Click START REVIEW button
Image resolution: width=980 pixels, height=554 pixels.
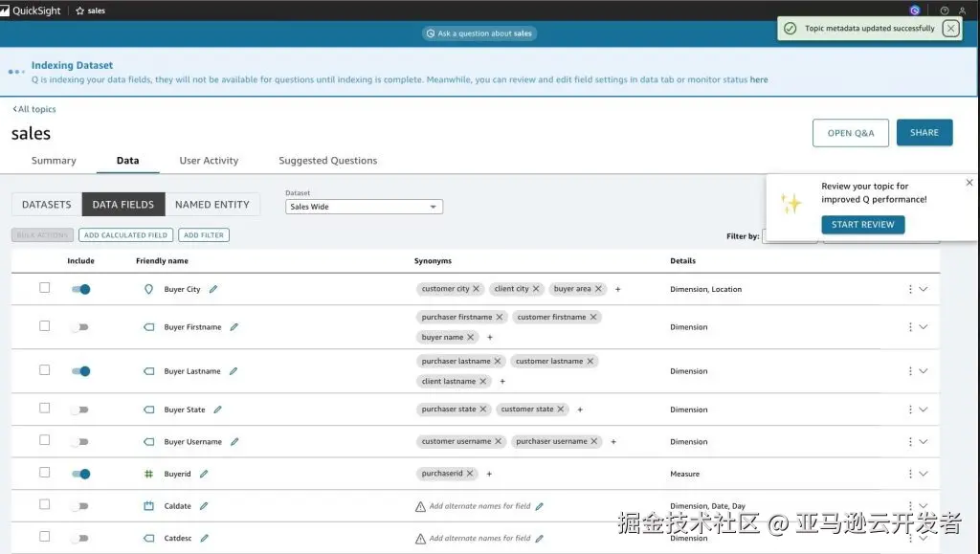863,224
